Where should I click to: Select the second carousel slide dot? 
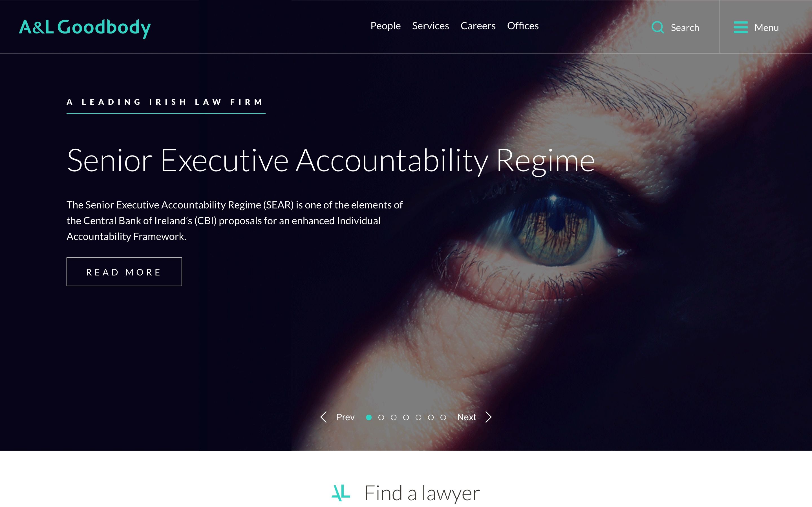[381, 417]
